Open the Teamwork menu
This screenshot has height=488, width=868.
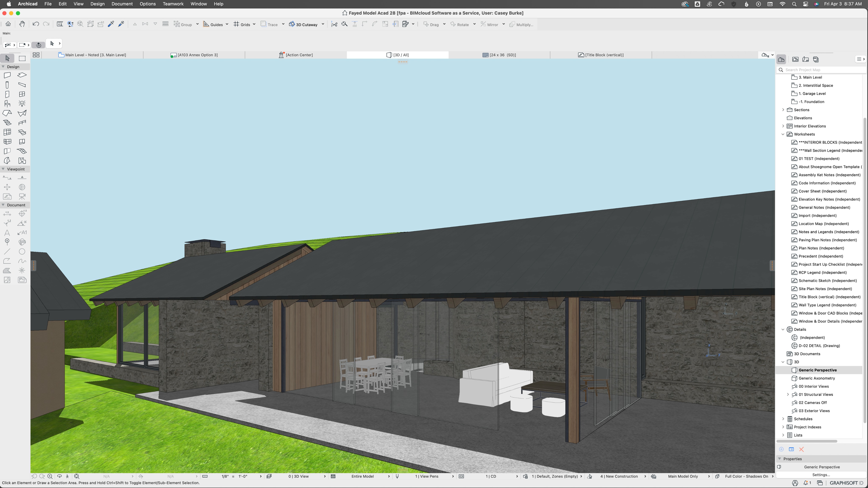coord(173,4)
